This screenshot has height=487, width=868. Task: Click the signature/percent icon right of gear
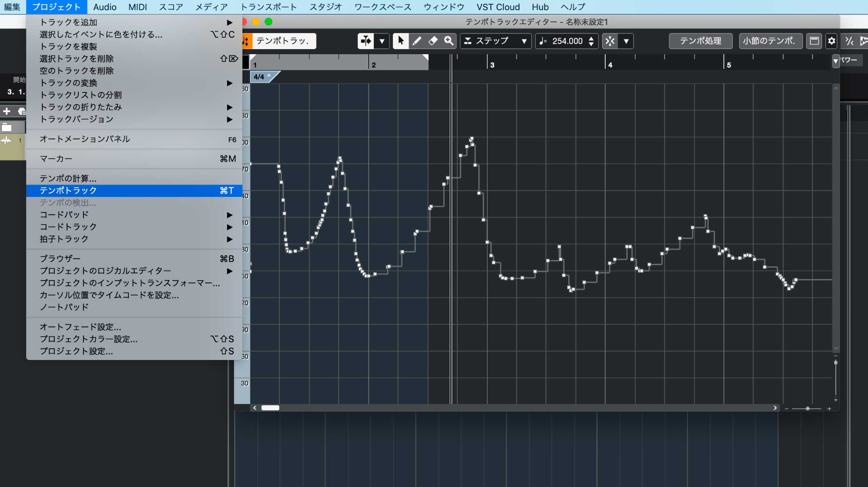point(849,41)
